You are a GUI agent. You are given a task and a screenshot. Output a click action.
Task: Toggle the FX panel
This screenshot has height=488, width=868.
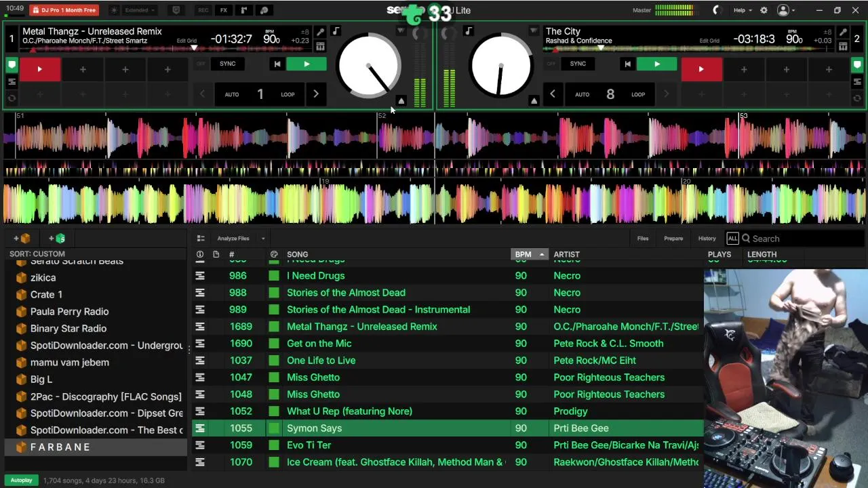pos(223,10)
